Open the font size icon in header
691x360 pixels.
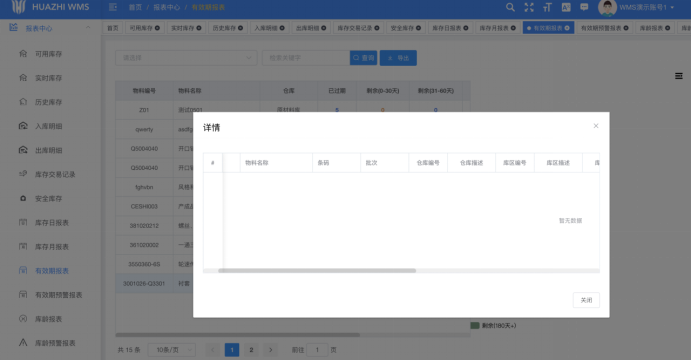pyautogui.click(x=547, y=7)
